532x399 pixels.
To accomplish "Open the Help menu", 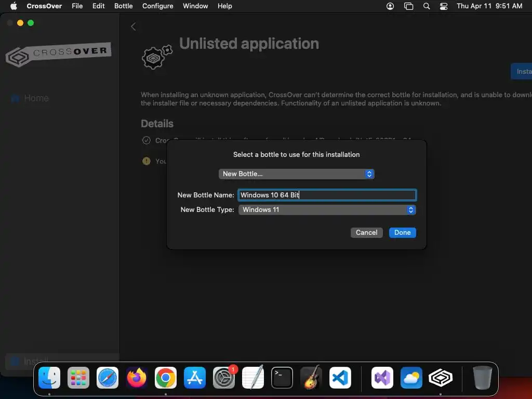I will point(224,6).
